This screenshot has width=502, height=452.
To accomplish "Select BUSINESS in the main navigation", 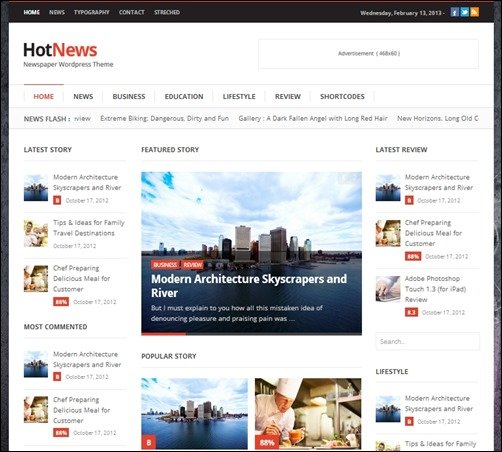I will 129,97.
